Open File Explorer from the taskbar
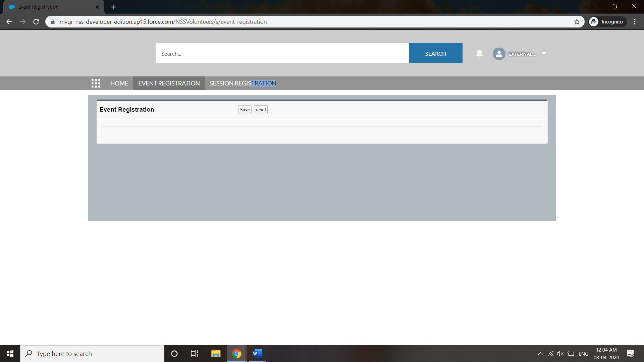 click(x=216, y=354)
